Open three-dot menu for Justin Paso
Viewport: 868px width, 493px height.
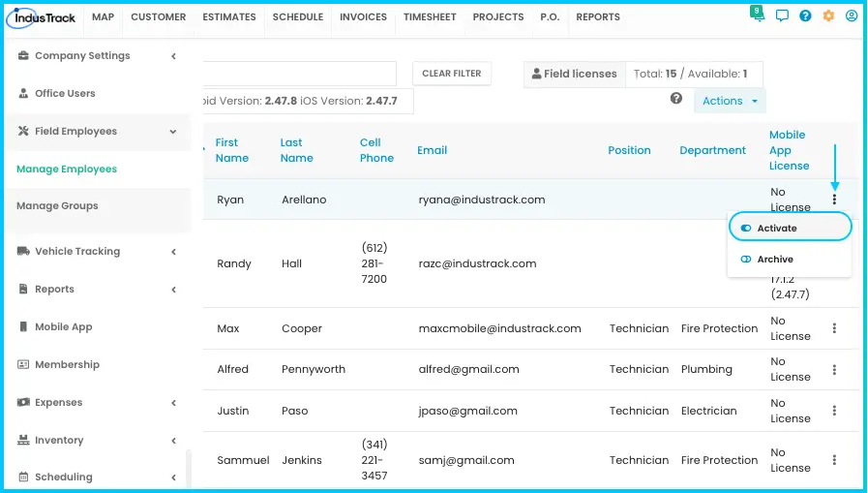834,411
